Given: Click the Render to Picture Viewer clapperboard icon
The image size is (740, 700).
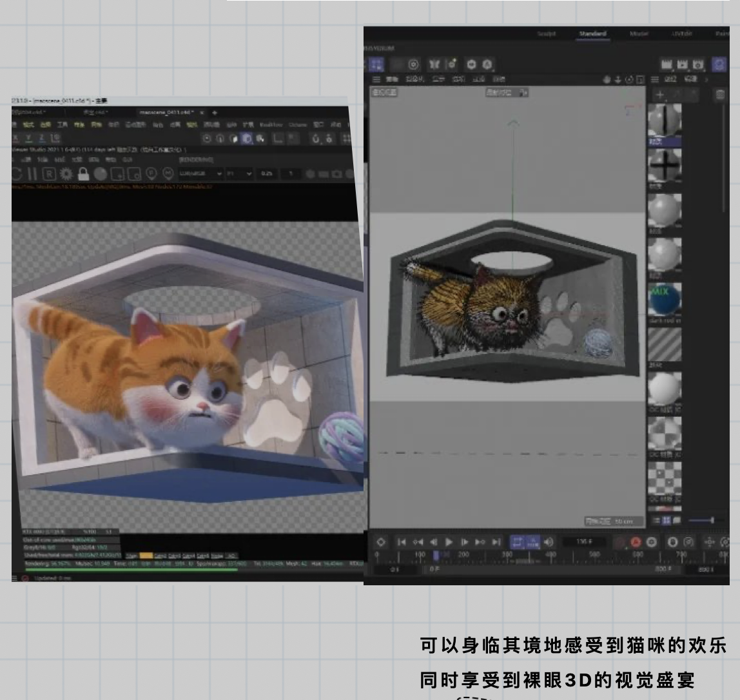Looking at the screenshot, I should coord(683,64).
